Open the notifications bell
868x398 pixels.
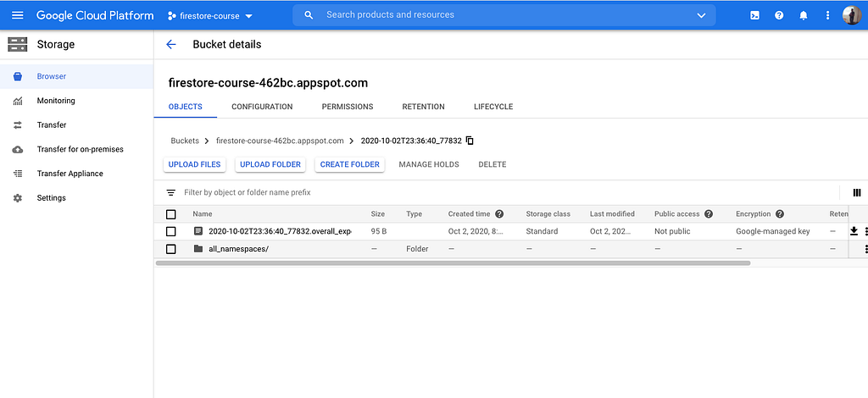[804, 15]
